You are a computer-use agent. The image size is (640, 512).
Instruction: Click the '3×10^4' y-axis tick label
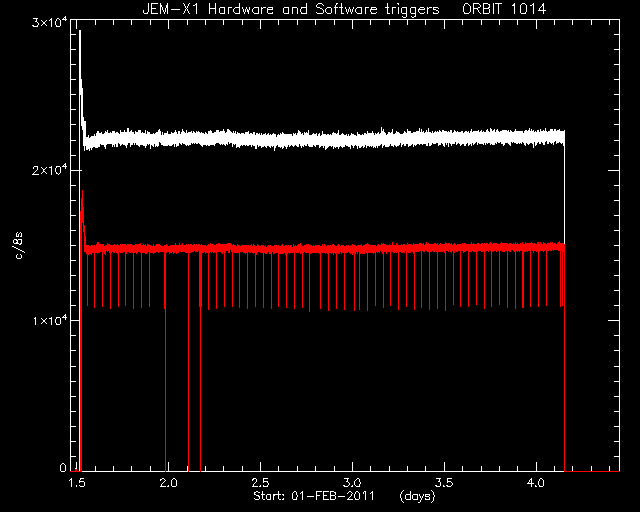pos(49,22)
